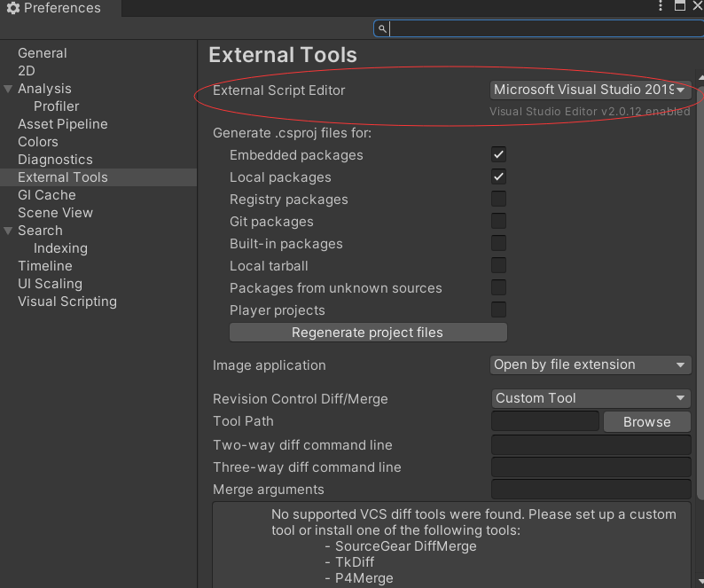Open Profiler preferences
704x588 pixels.
click(56, 106)
